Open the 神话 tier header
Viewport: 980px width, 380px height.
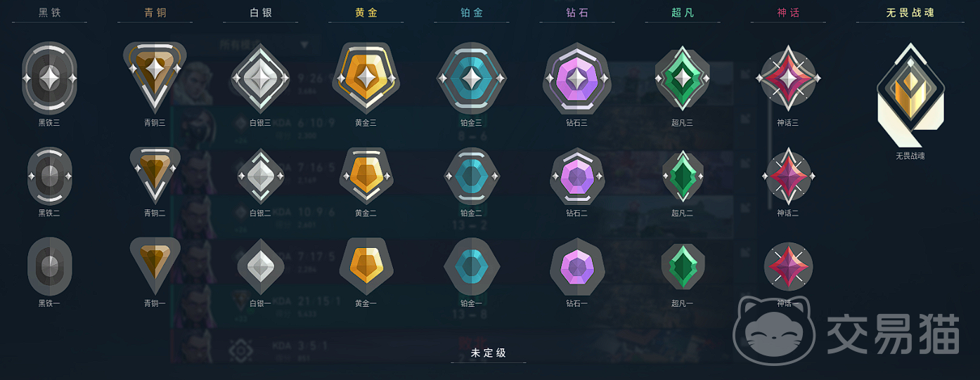coord(788,13)
